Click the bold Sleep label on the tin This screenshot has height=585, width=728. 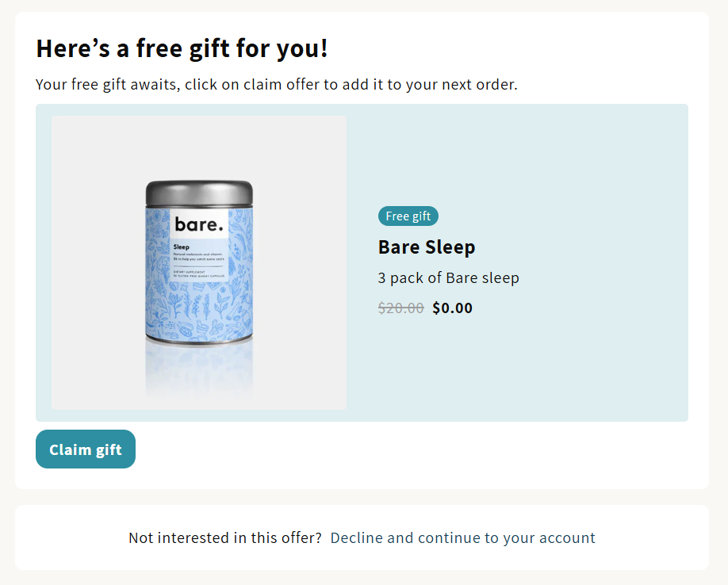point(182,247)
